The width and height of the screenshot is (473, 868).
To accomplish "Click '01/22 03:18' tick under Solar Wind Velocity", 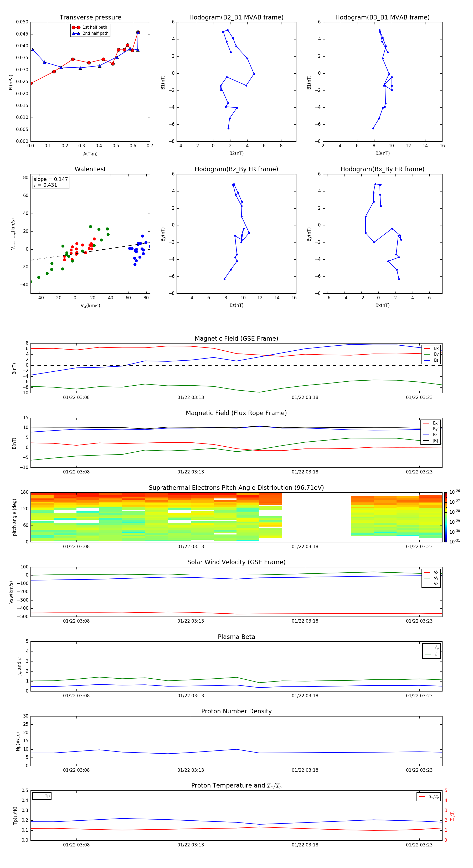I will (x=305, y=621).
